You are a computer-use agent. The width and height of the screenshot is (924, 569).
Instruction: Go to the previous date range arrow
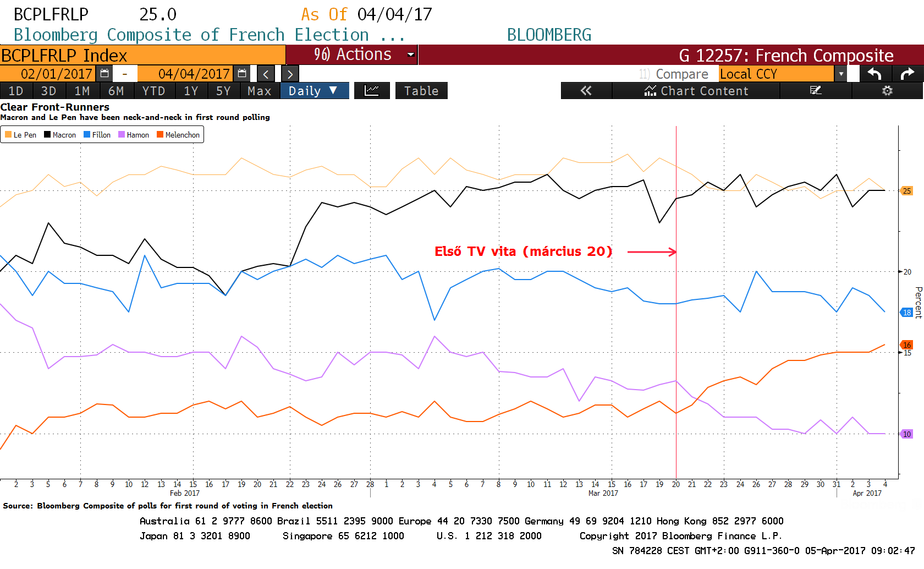(266, 74)
